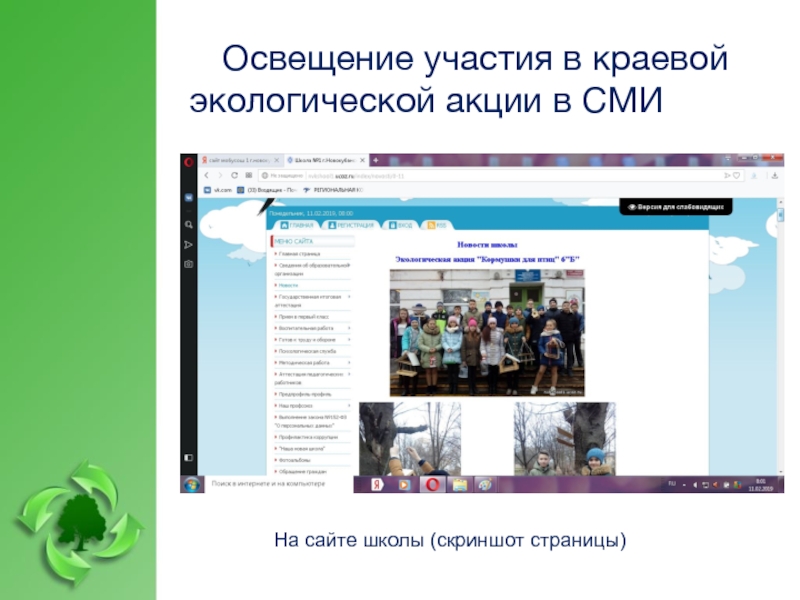Image resolution: width=800 pixels, height=600 pixels.
Task: Expand Готов к труду и обороне submenu arrow
Action: click(349, 339)
